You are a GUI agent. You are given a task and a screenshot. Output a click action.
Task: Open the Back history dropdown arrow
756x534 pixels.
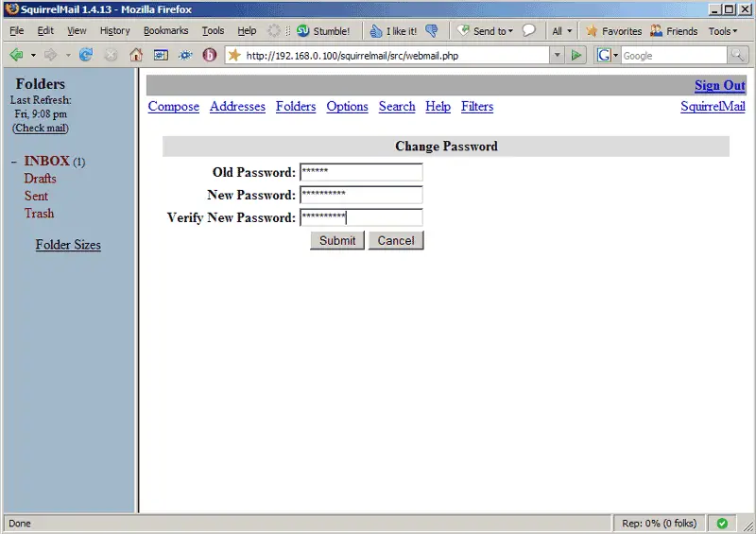pos(33,56)
